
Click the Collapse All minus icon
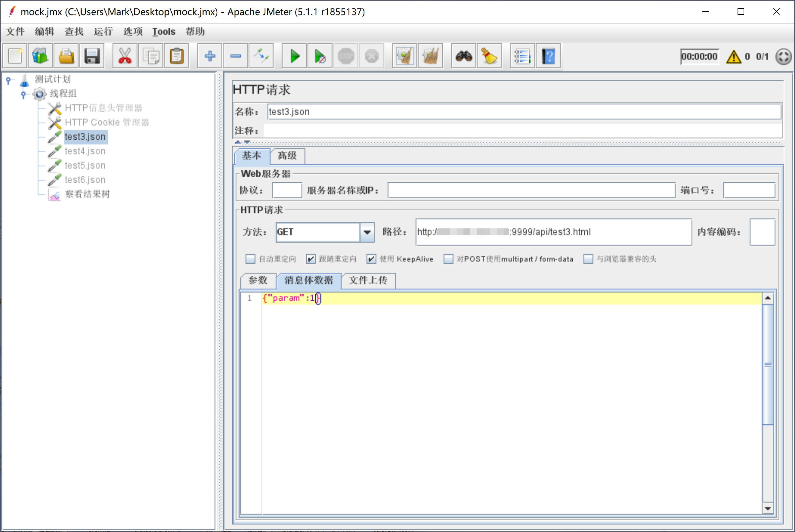point(235,56)
